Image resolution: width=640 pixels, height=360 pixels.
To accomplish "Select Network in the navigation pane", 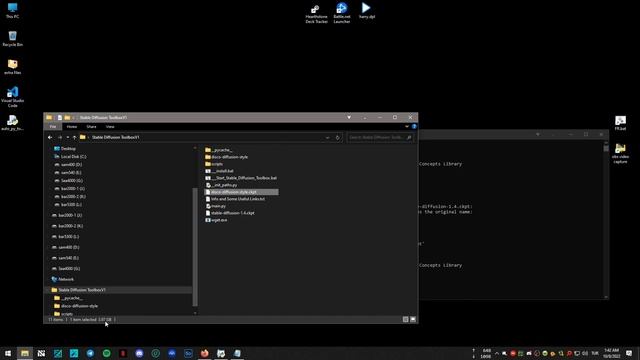I will coord(63,280).
